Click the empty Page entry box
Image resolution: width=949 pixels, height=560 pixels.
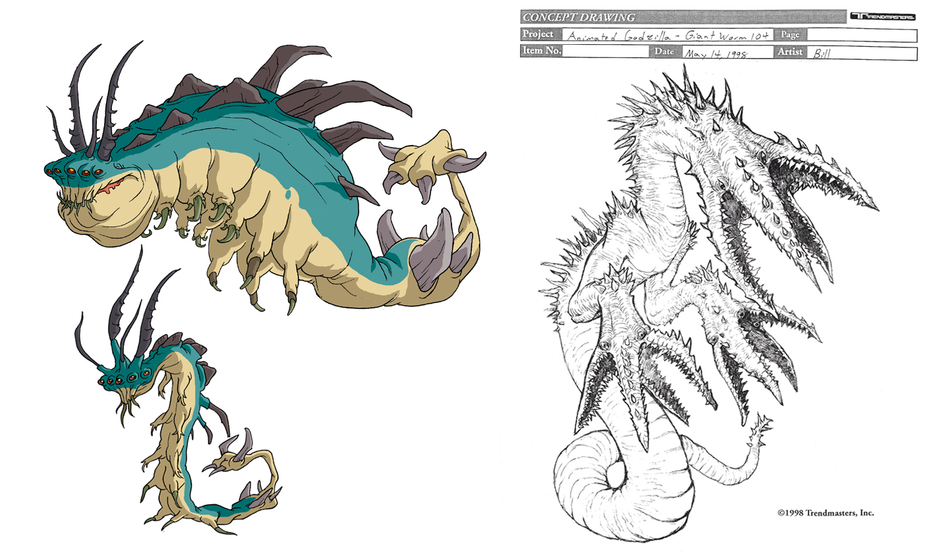point(861,35)
